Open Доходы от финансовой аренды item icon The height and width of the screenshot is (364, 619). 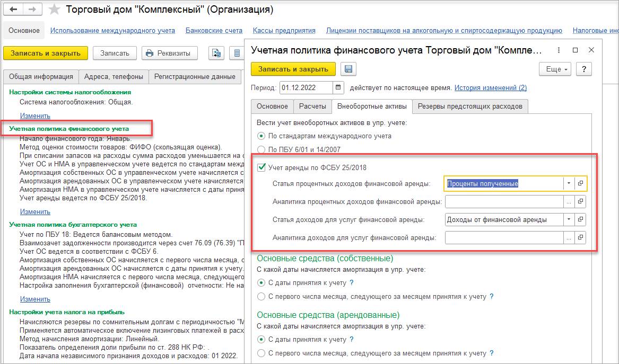(x=580, y=219)
